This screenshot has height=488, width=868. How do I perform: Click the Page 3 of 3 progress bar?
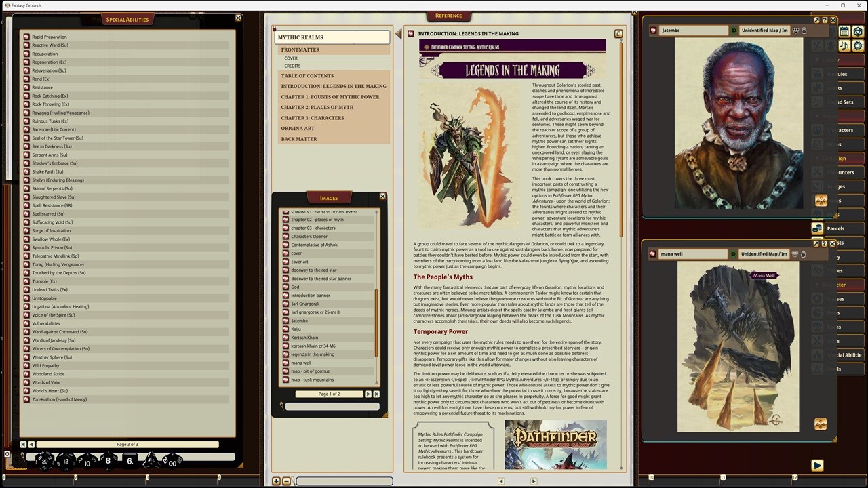[127, 444]
